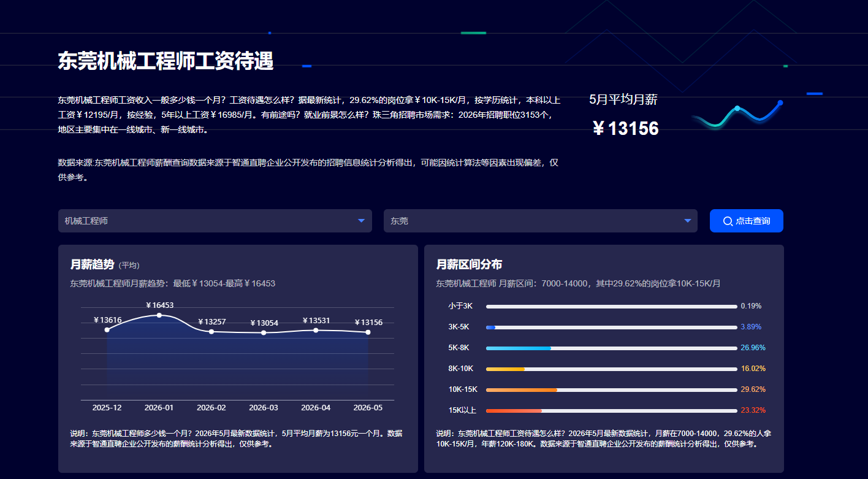Click the 10K-15K distribution bar
The image size is (868, 479).
(x=612, y=389)
